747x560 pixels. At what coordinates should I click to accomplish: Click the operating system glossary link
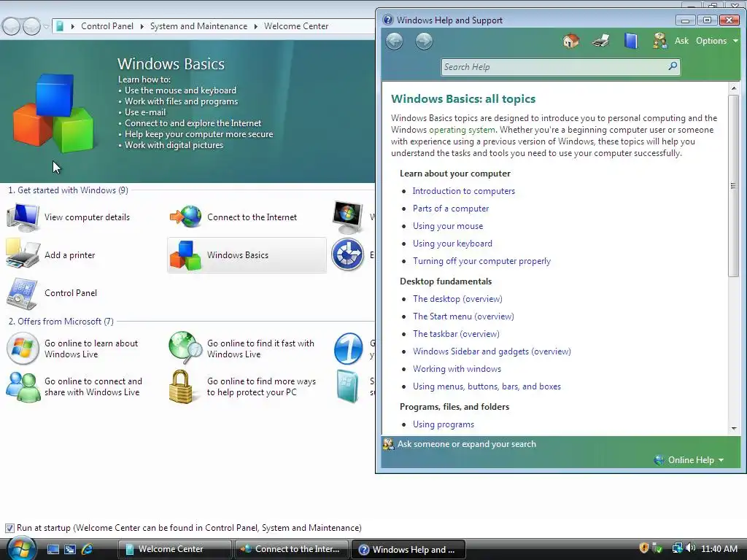pos(462,130)
